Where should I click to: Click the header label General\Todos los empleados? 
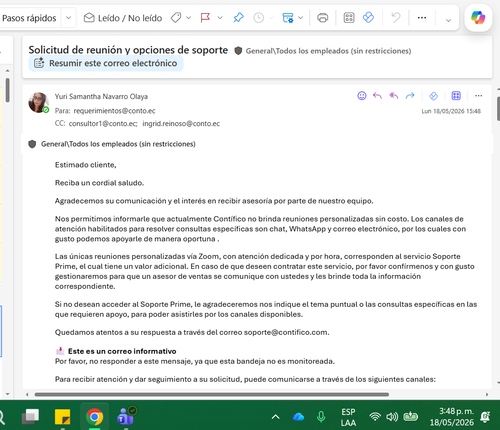(328, 51)
